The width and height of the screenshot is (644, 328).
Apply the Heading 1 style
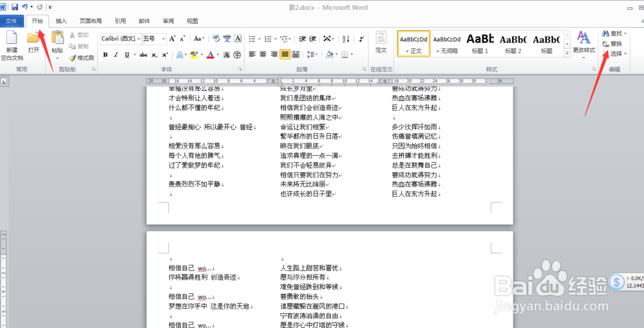coord(480,43)
